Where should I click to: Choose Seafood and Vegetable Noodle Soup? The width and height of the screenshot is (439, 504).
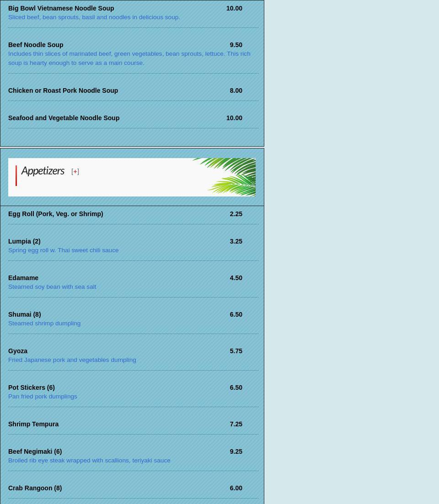[x=64, y=118]
